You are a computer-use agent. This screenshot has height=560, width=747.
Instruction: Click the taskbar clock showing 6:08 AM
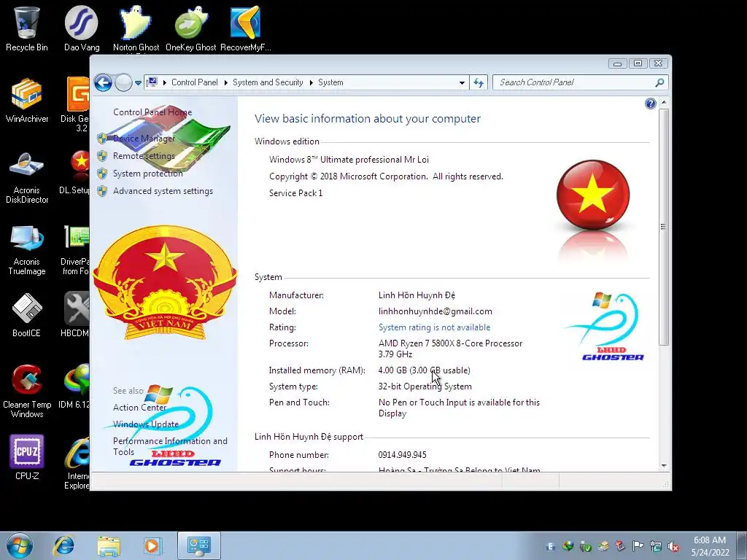(710, 546)
